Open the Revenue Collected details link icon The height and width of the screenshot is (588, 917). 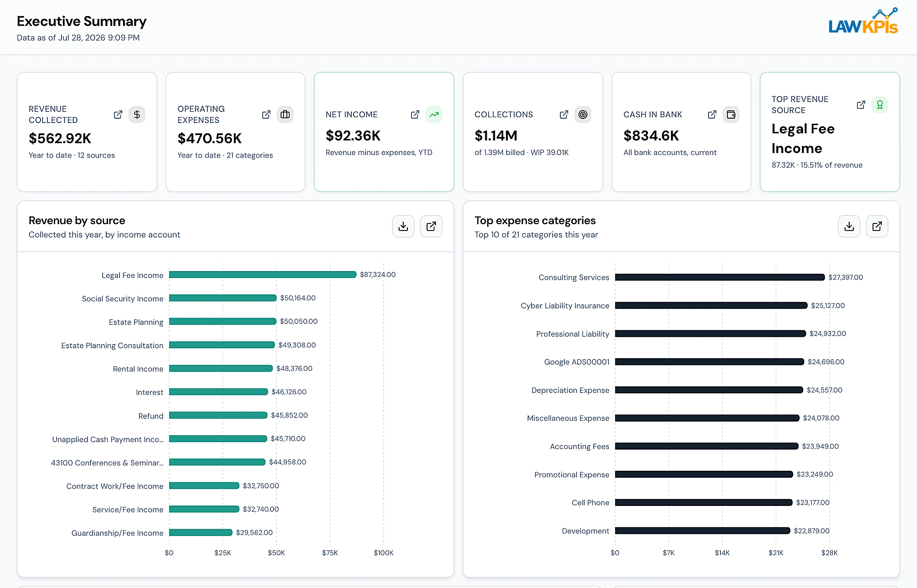click(x=118, y=115)
